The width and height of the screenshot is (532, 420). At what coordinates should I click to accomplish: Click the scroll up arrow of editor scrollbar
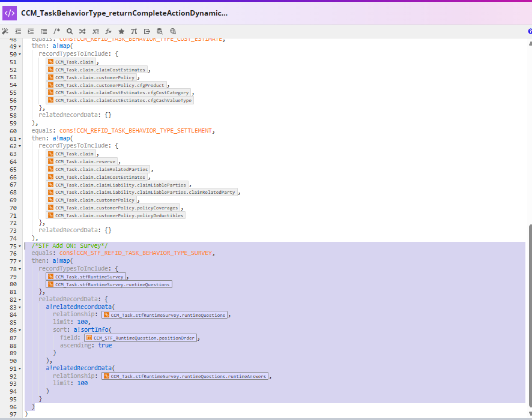(530, 43)
